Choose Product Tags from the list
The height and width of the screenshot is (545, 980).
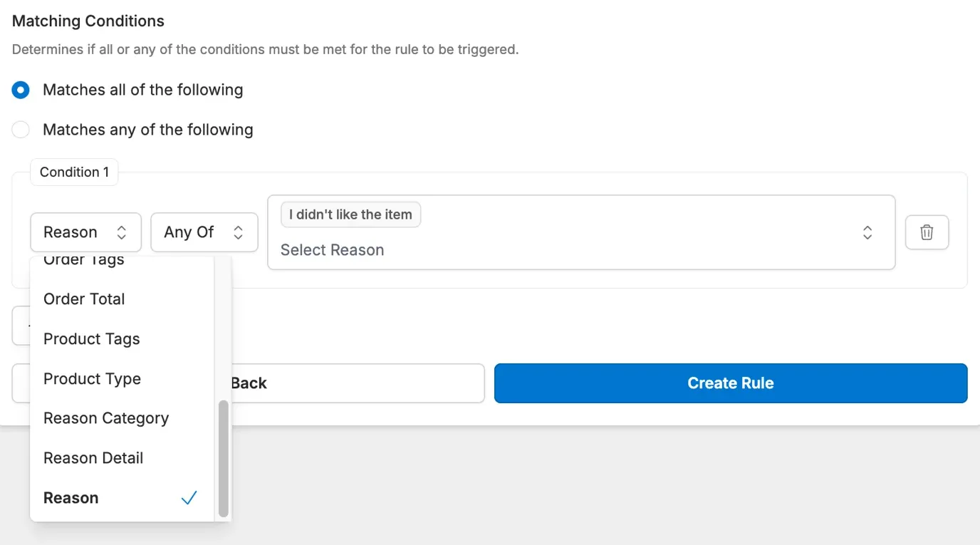[x=91, y=338]
